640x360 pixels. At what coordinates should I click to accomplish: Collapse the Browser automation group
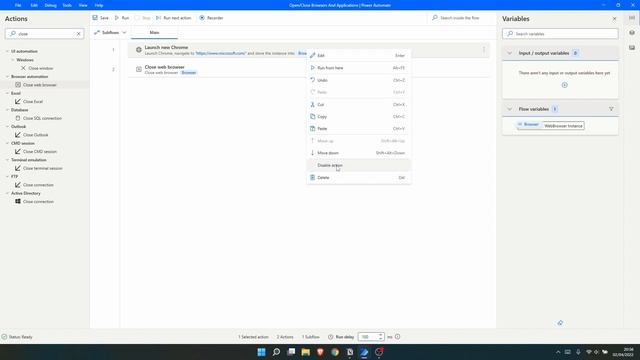pyautogui.click(x=7, y=77)
